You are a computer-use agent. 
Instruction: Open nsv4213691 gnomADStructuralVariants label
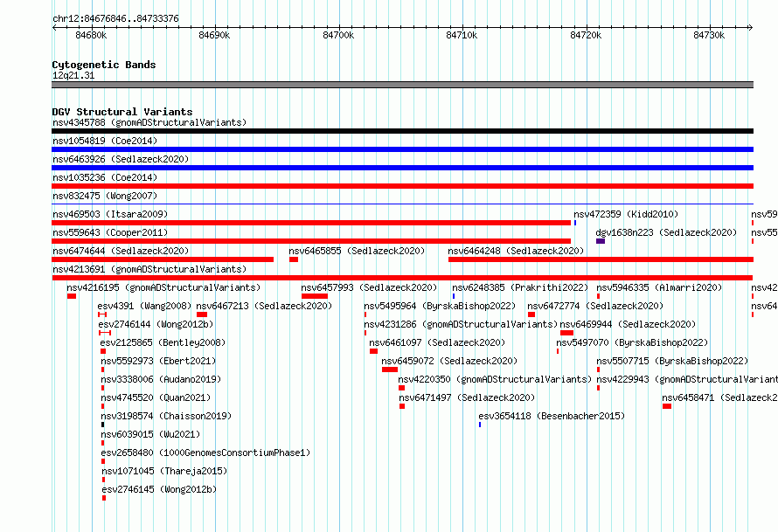pyautogui.click(x=149, y=269)
